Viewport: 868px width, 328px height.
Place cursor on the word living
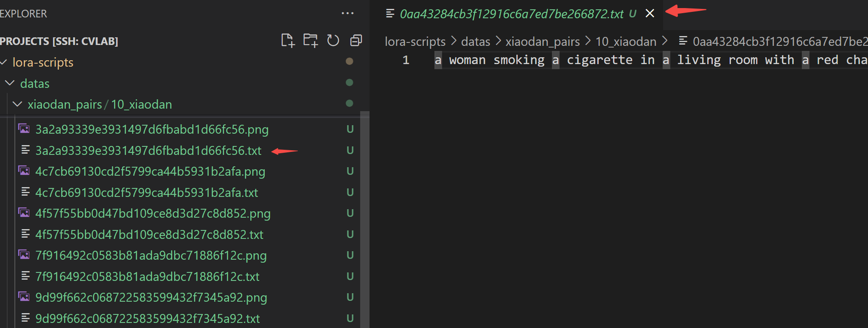point(699,60)
